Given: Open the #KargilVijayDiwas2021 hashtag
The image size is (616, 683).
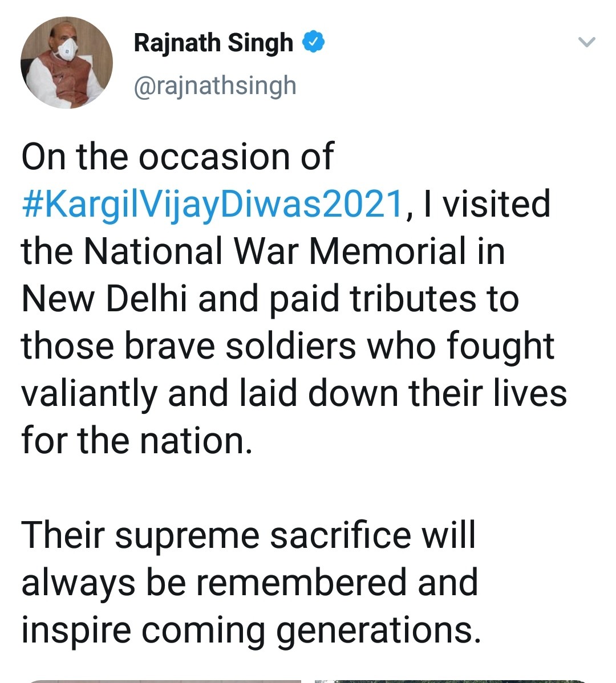Looking at the screenshot, I should pyautogui.click(x=212, y=204).
